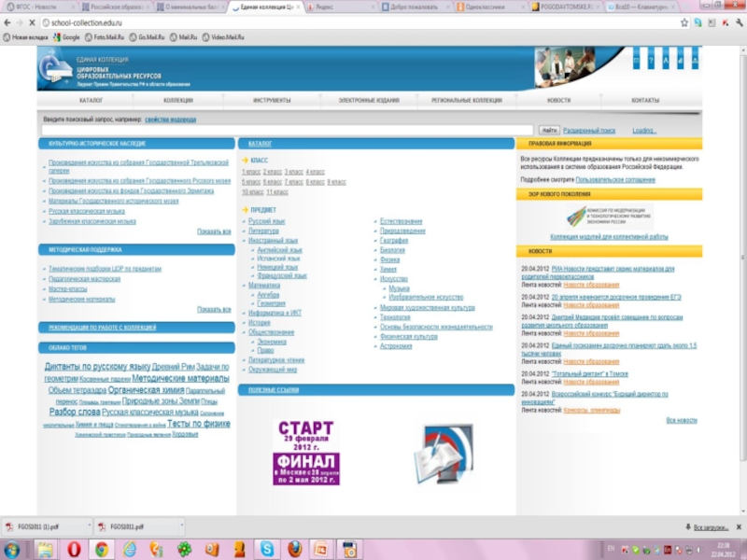Open the Русский язык subject link
Viewport: 747px width, 560px height.
click(x=267, y=221)
